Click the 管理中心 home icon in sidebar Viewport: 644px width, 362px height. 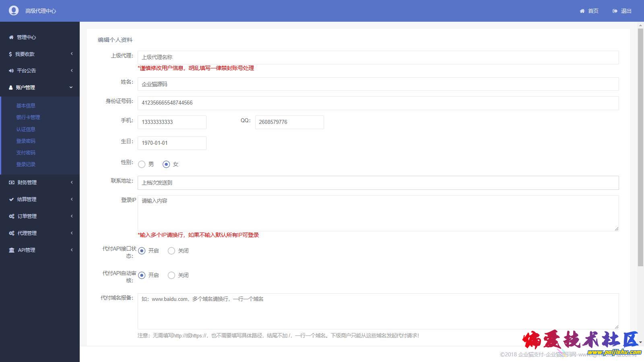11,37
